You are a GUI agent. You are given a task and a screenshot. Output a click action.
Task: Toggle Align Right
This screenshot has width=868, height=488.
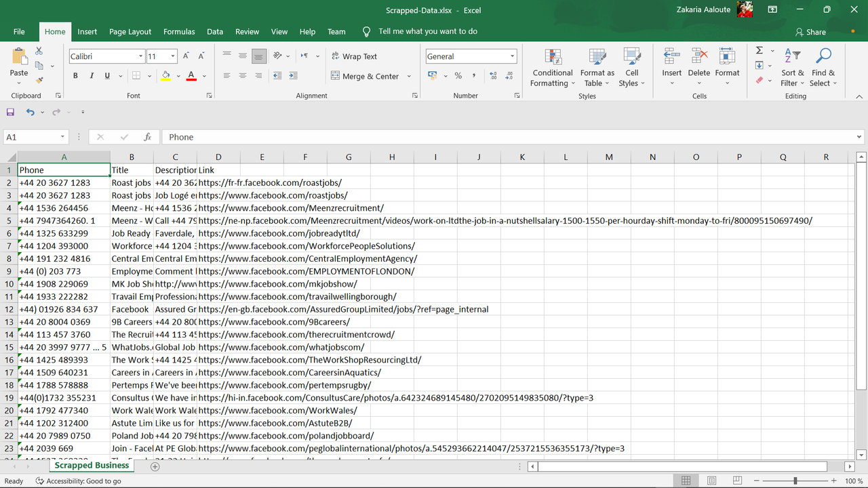pos(258,76)
